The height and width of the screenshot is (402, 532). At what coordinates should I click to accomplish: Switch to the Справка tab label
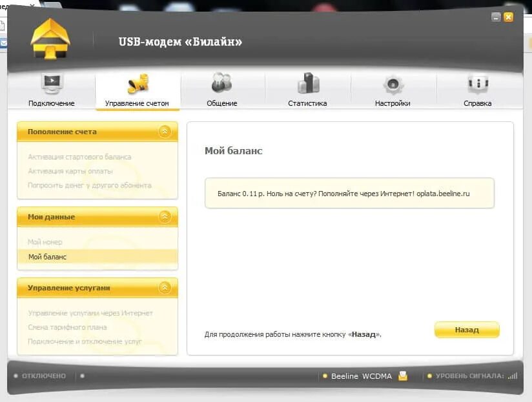coord(477,103)
